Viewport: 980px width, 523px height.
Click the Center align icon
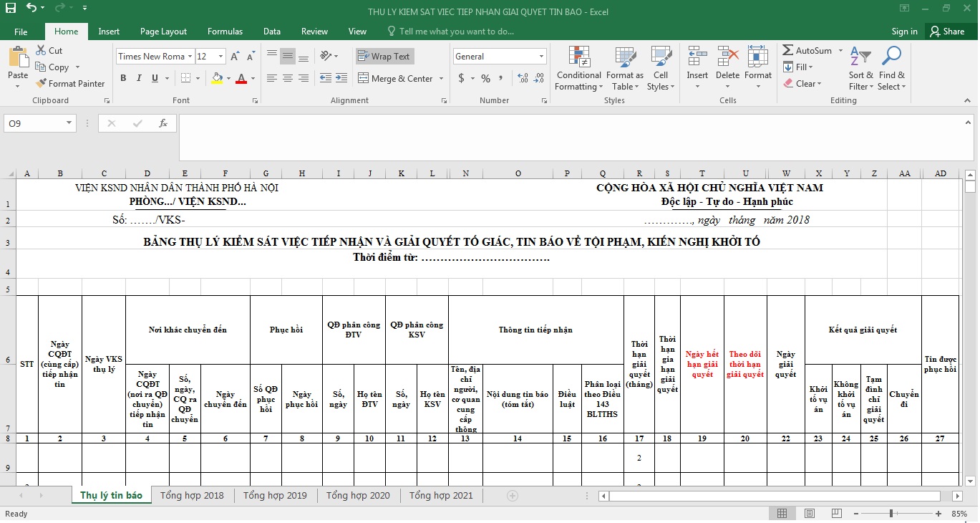coord(288,78)
